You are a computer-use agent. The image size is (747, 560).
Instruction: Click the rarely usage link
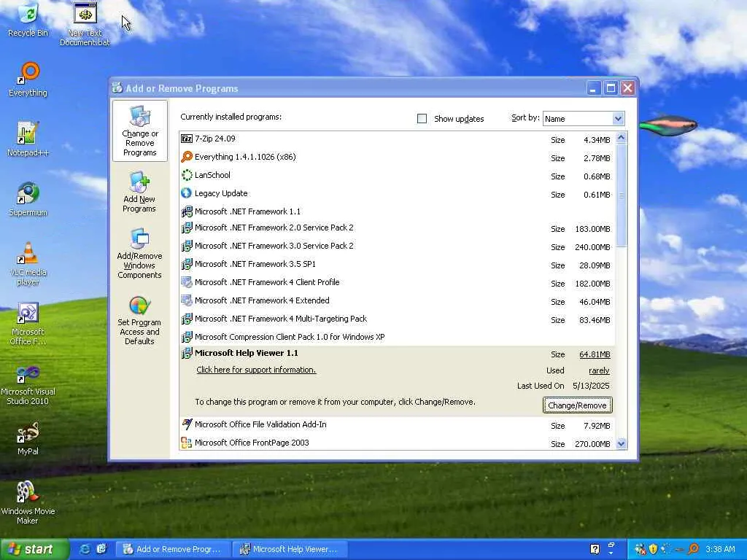coord(599,370)
